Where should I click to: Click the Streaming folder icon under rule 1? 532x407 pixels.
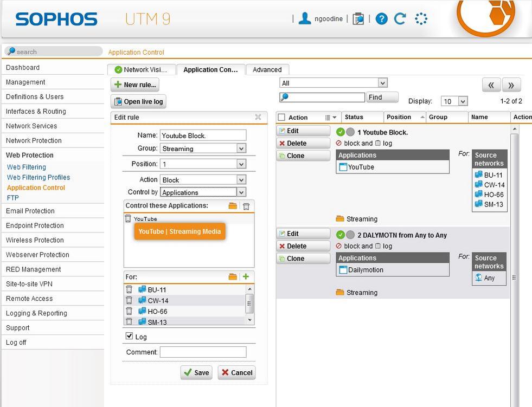[340, 218]
